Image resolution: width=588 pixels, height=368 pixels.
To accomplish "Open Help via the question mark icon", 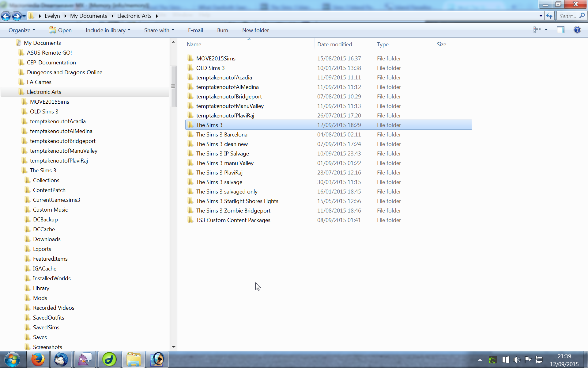I will pyautogui.click(x=577, y=30).
